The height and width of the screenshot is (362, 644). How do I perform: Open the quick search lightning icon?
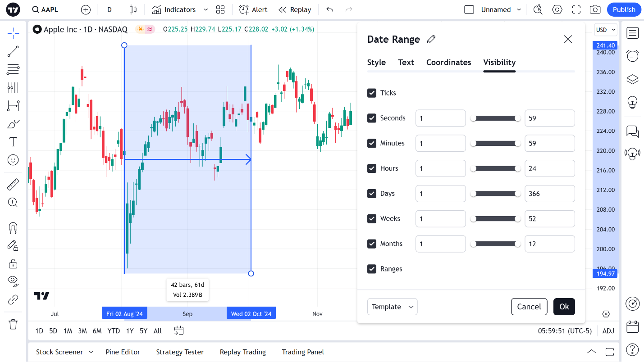[538, 9]
